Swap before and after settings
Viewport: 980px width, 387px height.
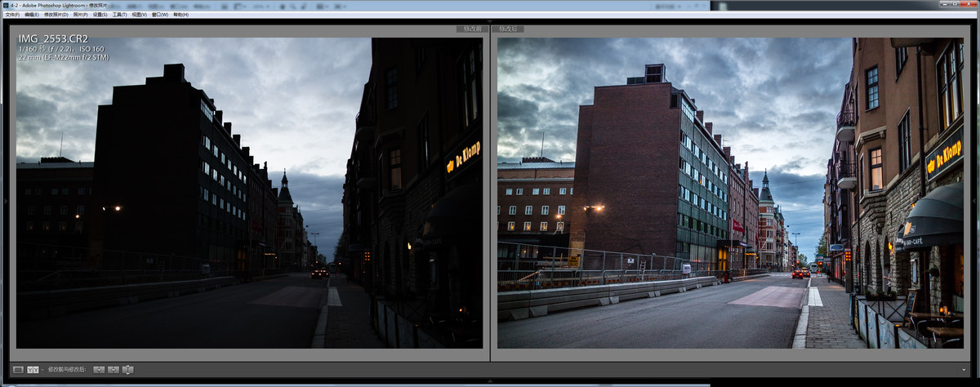(127, 370)
